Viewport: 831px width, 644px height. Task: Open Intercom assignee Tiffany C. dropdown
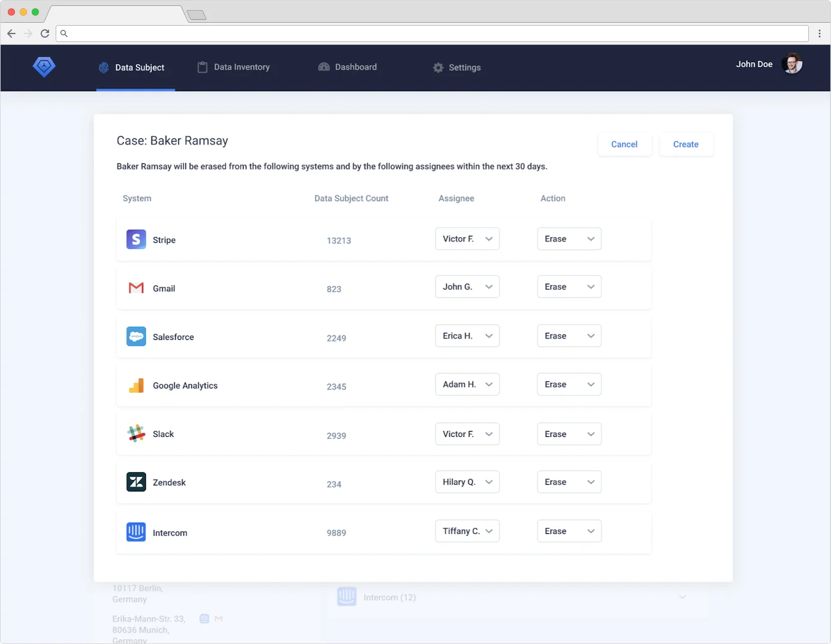click(x=467, y=531)
